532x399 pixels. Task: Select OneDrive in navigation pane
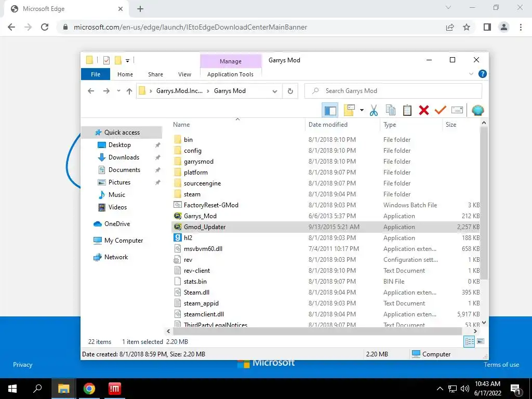(x=117, y=224)
